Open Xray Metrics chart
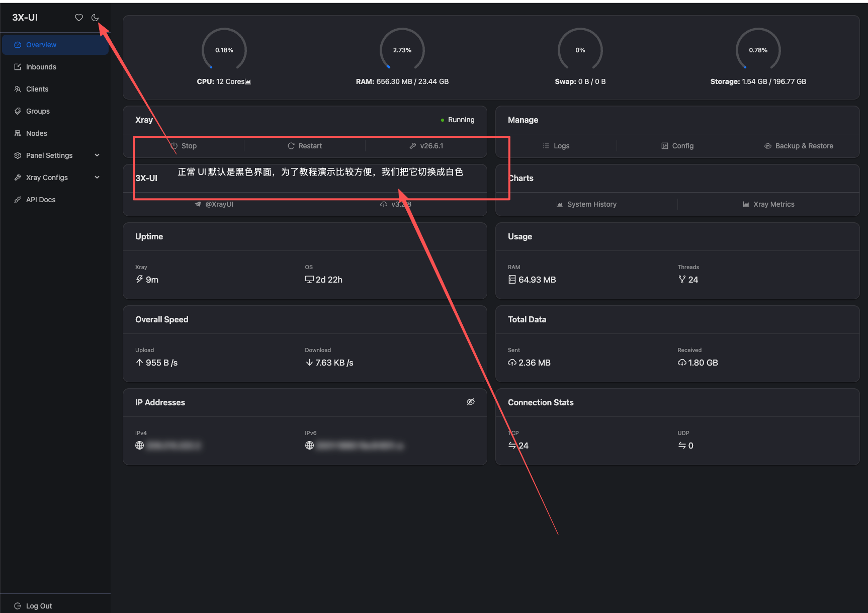 [768, 204]
